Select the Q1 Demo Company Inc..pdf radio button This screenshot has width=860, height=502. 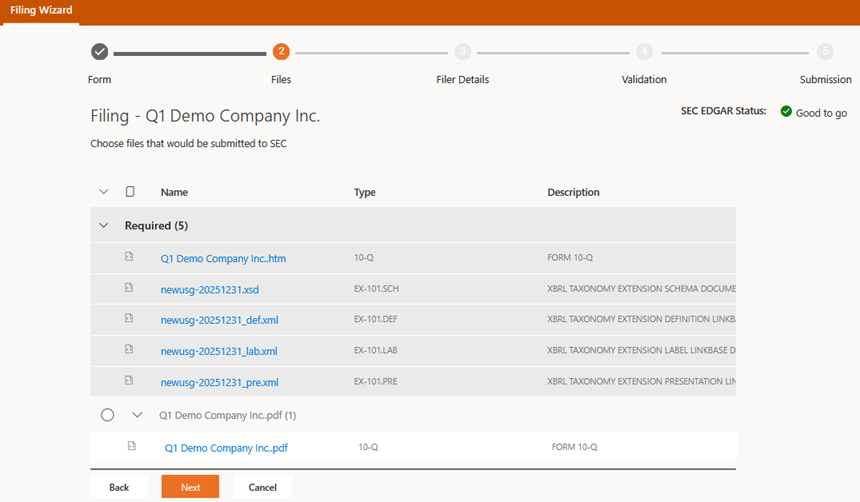[x=108, y=415]
